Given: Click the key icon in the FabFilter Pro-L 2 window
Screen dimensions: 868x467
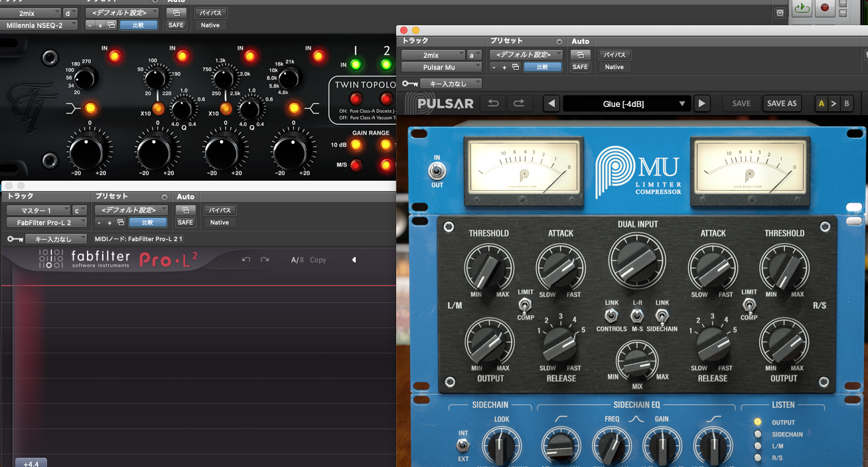Looking at the screenshot, I should 15,239.
